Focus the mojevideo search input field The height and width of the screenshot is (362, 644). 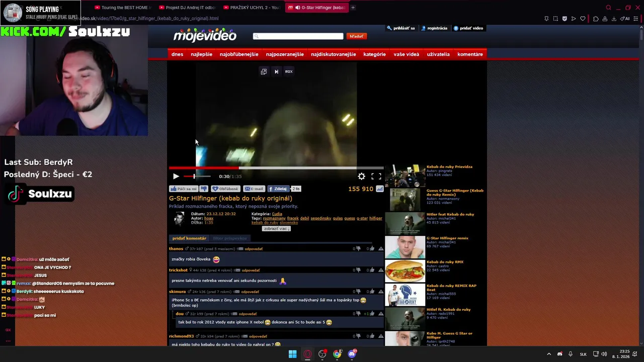[298, 36]
